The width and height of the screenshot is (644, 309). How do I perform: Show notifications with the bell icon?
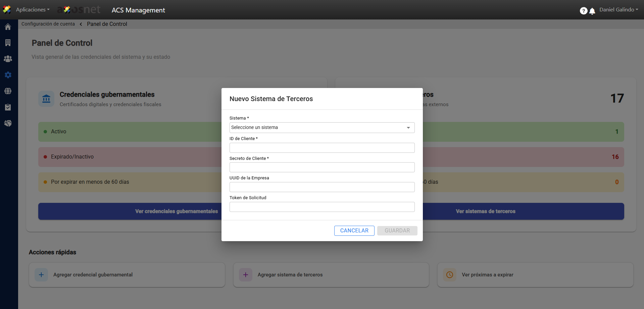point(592,11)
